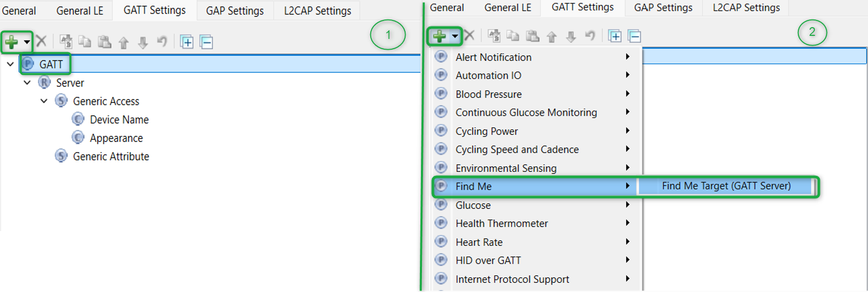Viewport: 868px width, 292px height.
Task: Choose Blood Pressure from the profile menu
Action: tap(488, 94)
